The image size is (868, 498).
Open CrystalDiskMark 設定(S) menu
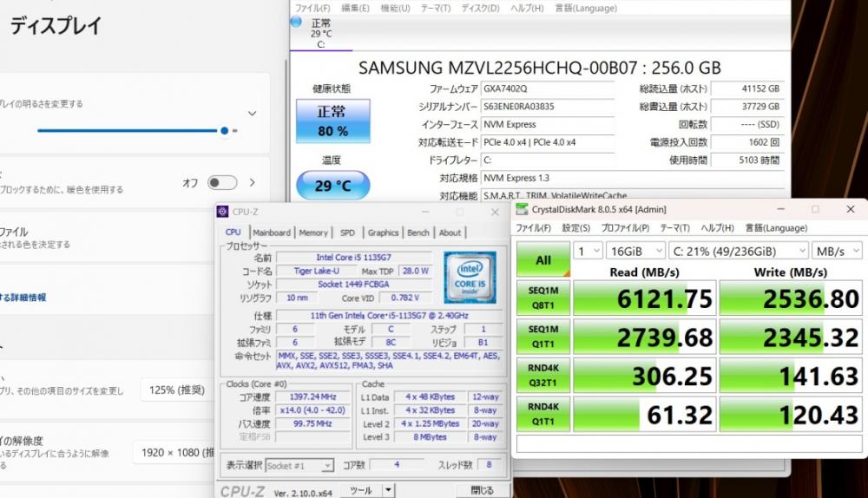[x=575, y=228]
